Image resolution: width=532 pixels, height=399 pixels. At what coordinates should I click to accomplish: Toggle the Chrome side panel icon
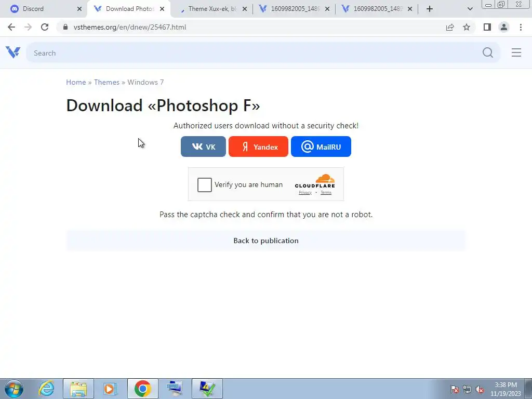[487, 27]
